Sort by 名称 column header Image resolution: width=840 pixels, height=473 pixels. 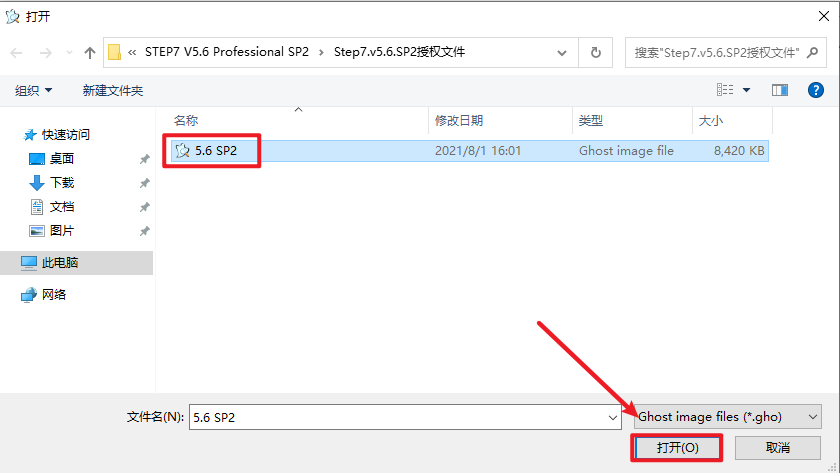pos(186,121)
